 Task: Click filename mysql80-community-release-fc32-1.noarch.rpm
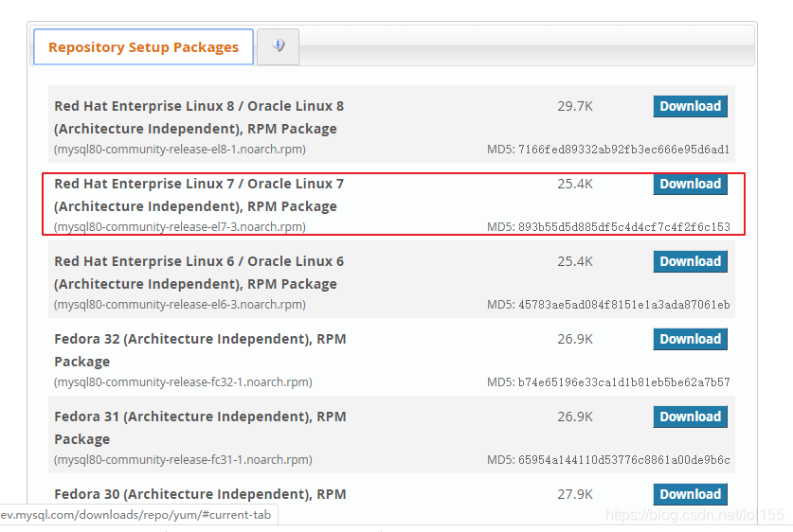pyautogui.click(x=183, y=381)
